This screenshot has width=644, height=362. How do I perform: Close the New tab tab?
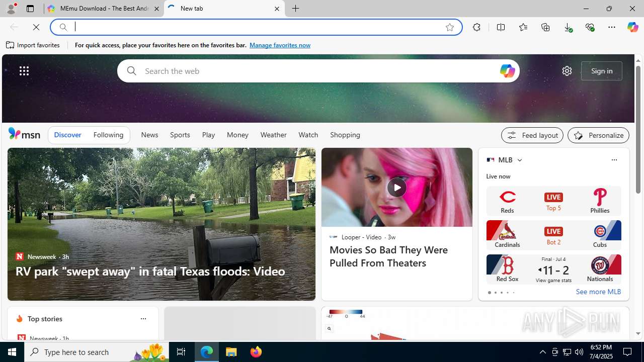[277, 9]
